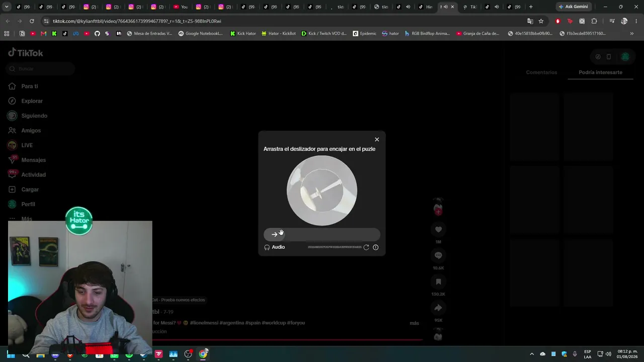Expand the caption with 'más'
The width and height of the screenshot is (644, 362).
(x=414, y=323)
